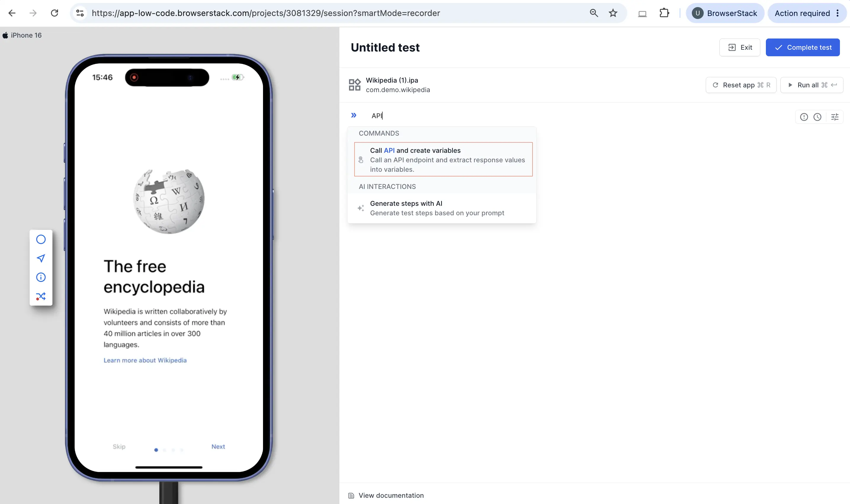Click the circle home icon in device toolbar

(41, 240)
